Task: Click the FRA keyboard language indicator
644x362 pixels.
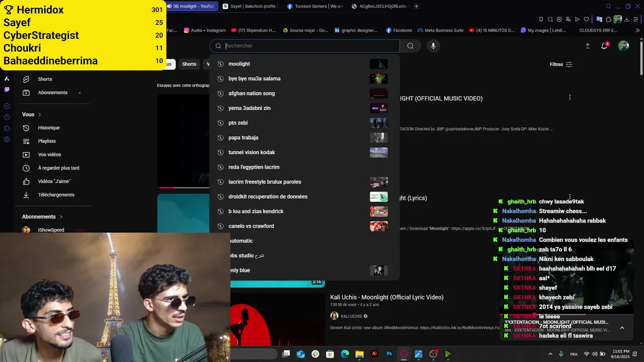Action: coord(574,354)
